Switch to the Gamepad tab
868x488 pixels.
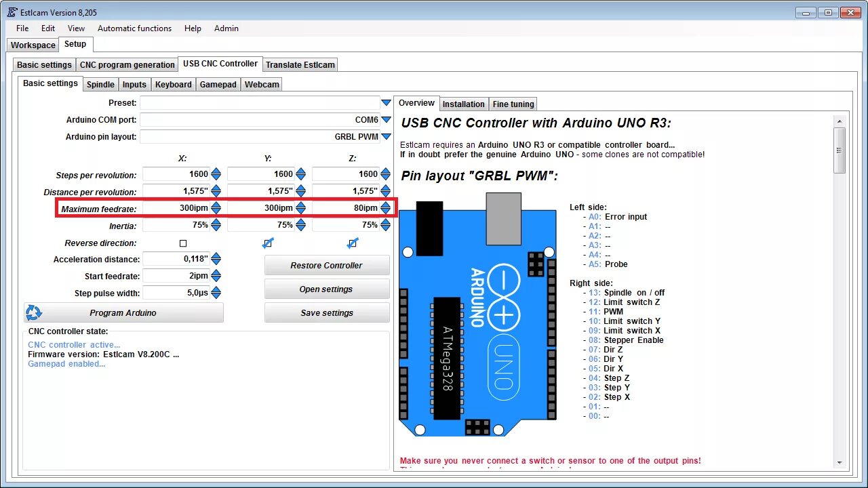tap(218, 84)
